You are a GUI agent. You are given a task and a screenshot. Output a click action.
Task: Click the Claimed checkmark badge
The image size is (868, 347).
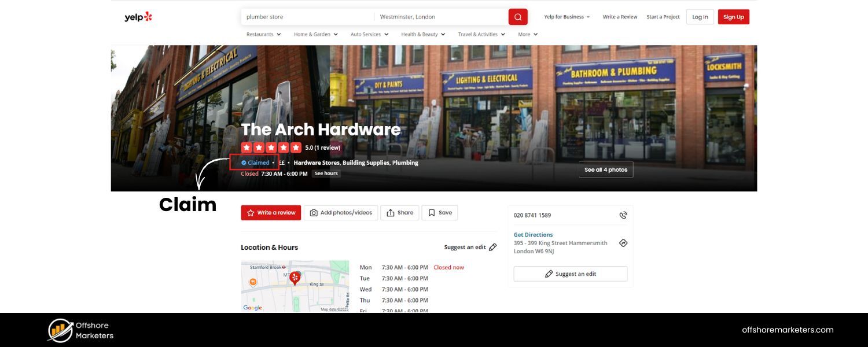243,163
